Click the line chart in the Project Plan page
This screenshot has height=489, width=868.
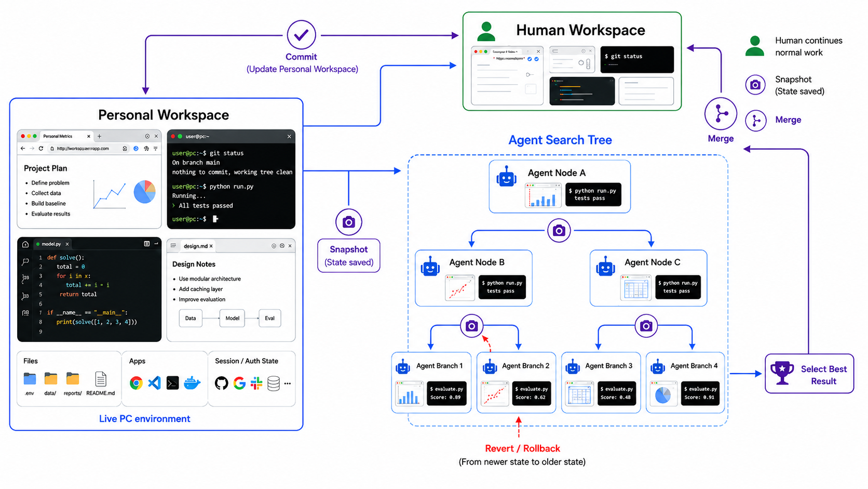tap(110, 194)
